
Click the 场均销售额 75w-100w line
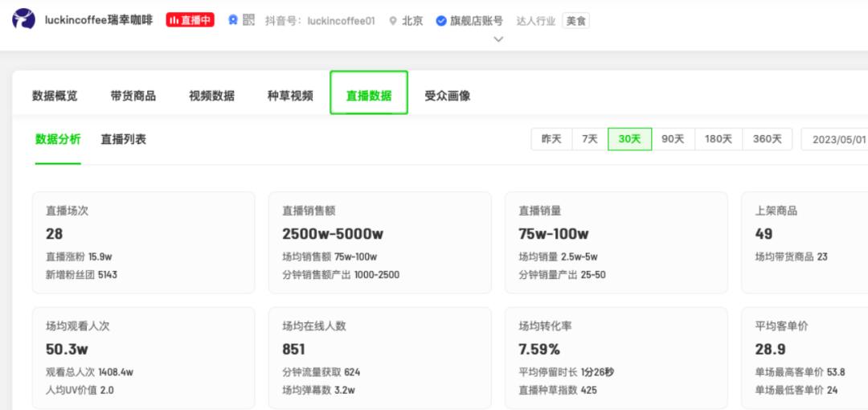click(330, 257)
